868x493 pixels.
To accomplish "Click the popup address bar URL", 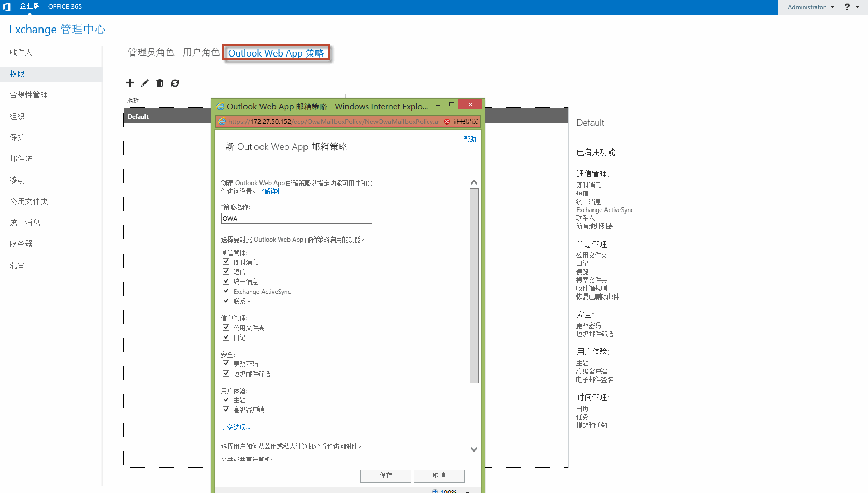I will click(x=334, y=122).
